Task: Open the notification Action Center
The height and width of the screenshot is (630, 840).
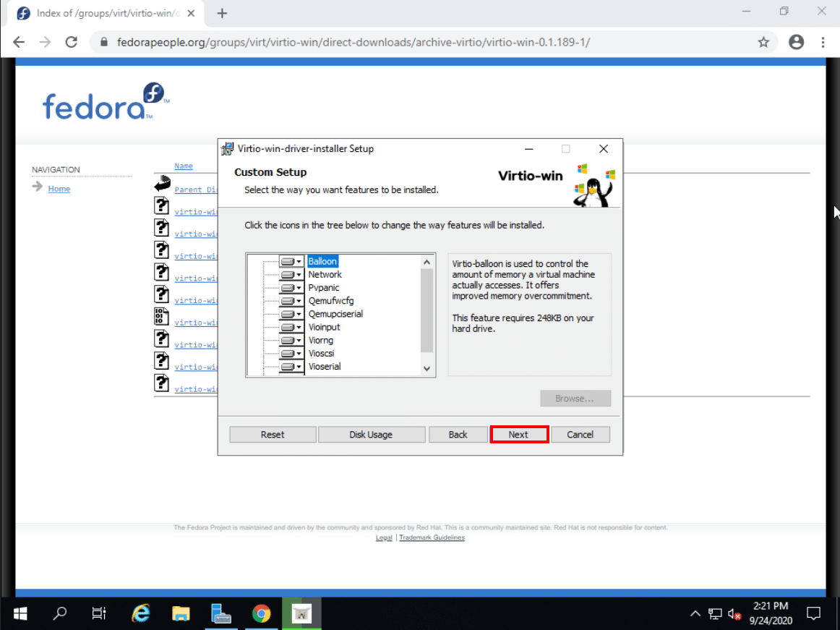Action: 814,613
